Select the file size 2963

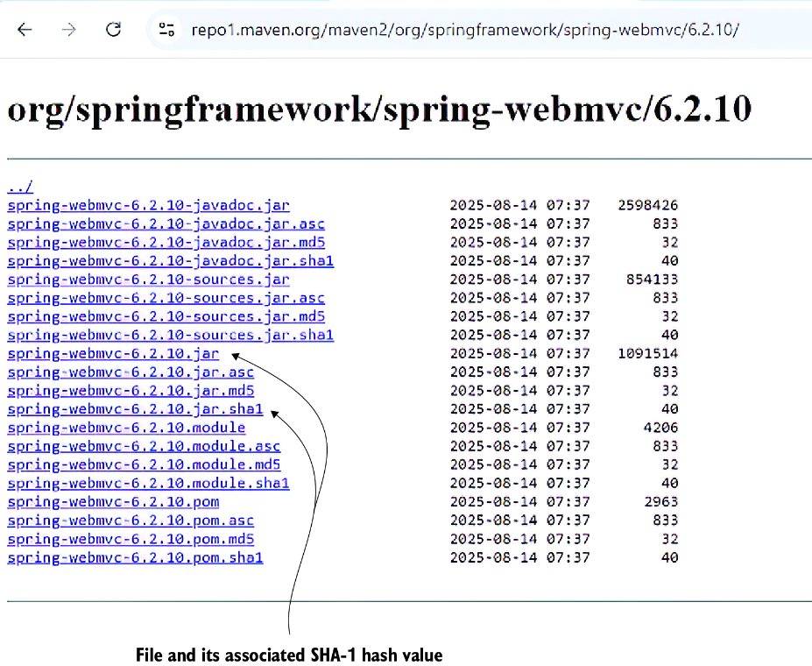click(x=660, y=502)
